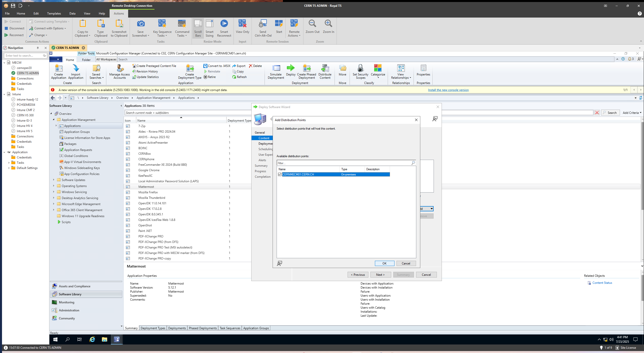Switch to the Deployment Types tab
This screenshot has width=644, height=353.
pos(153,328)
